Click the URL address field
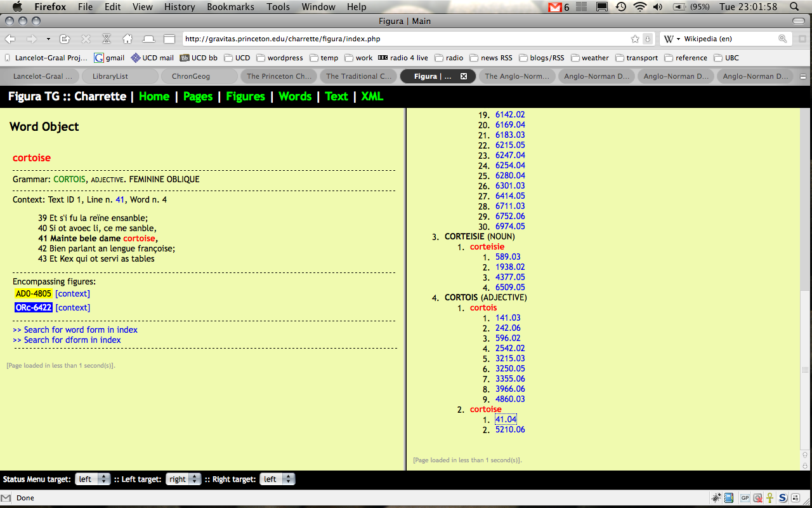 point(406,39)
